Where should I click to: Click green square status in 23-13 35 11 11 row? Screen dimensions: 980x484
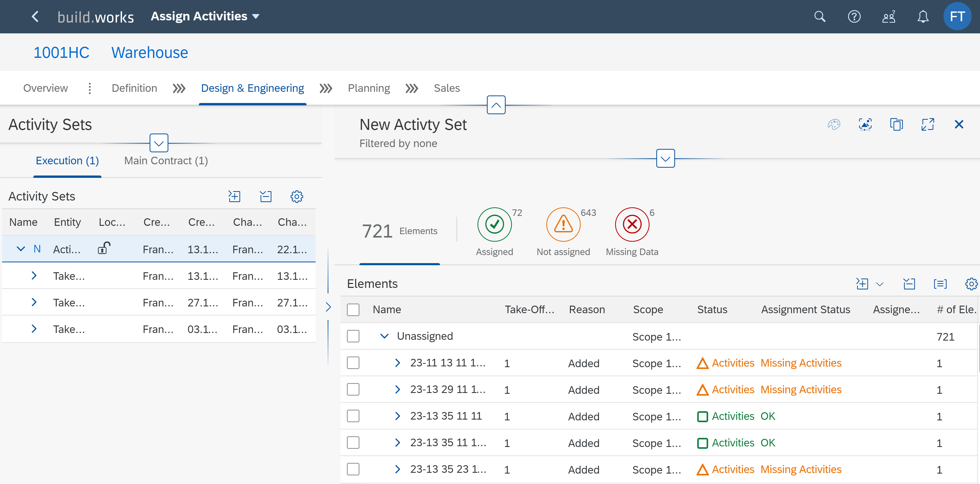(702, 417)
